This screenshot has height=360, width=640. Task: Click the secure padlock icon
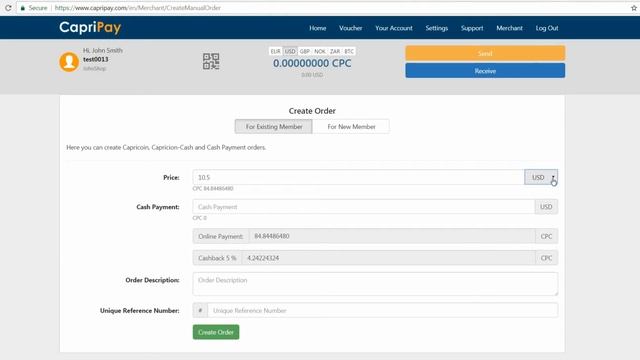22,8
